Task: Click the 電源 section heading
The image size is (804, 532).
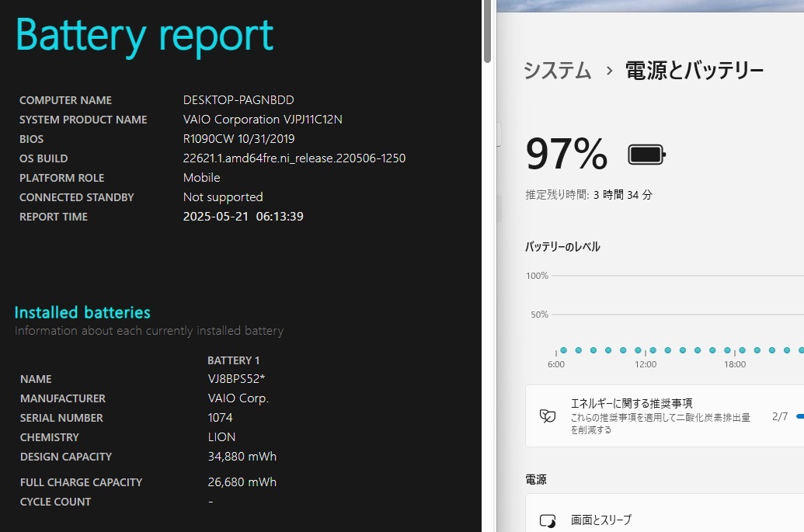Action: pos(536,480)
